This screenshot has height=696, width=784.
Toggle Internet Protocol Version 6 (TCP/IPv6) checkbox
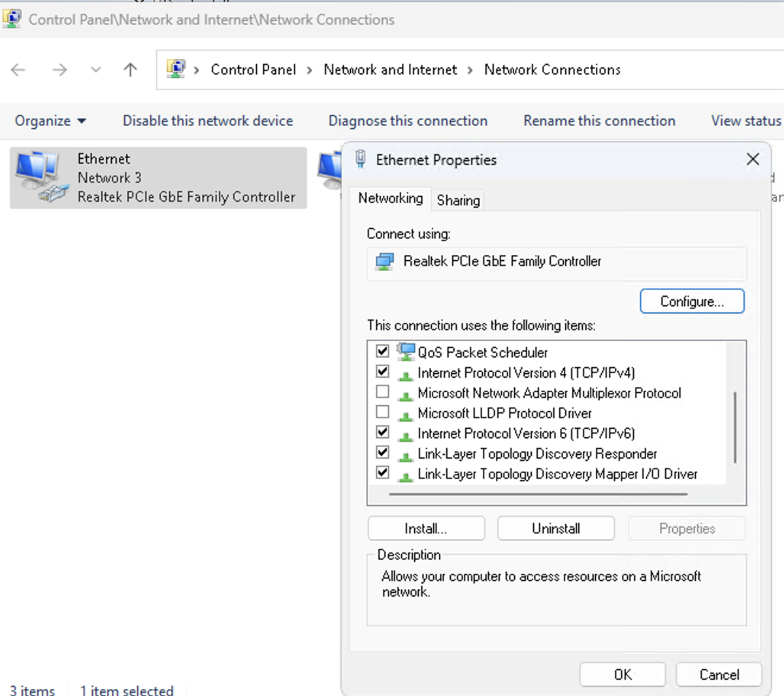tap(383, 433)
